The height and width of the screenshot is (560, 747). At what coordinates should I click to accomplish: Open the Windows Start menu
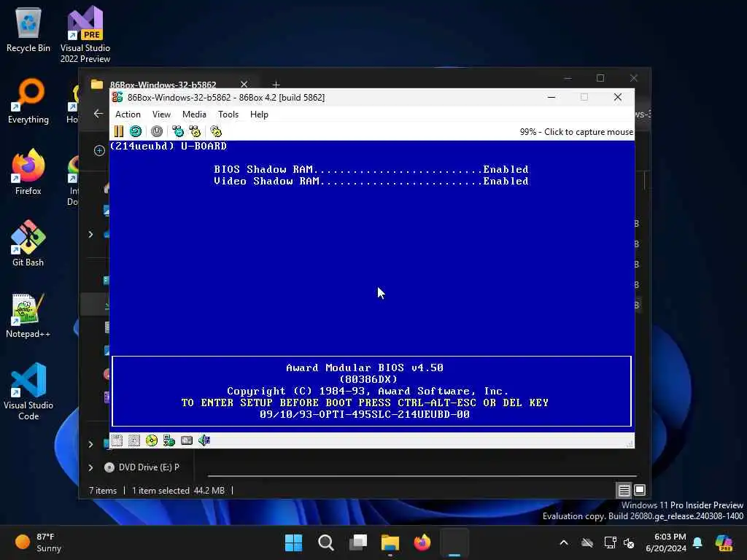[293, 542]
